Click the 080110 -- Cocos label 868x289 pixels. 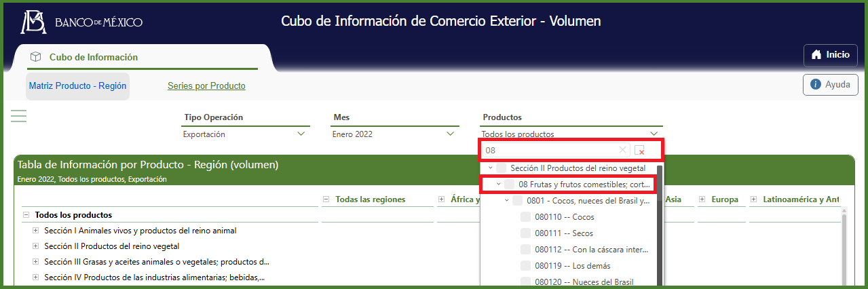point(565,217)
